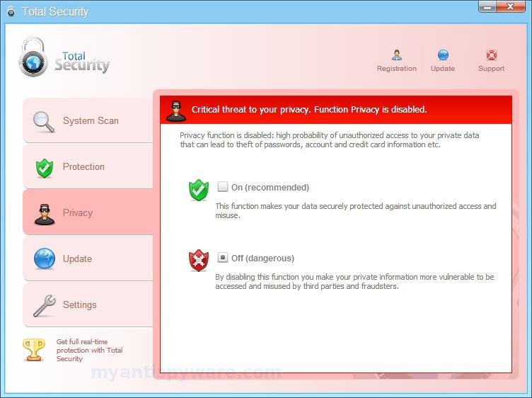Click the Registration label in header
This screenshot has width=532, height=398.
397,69
